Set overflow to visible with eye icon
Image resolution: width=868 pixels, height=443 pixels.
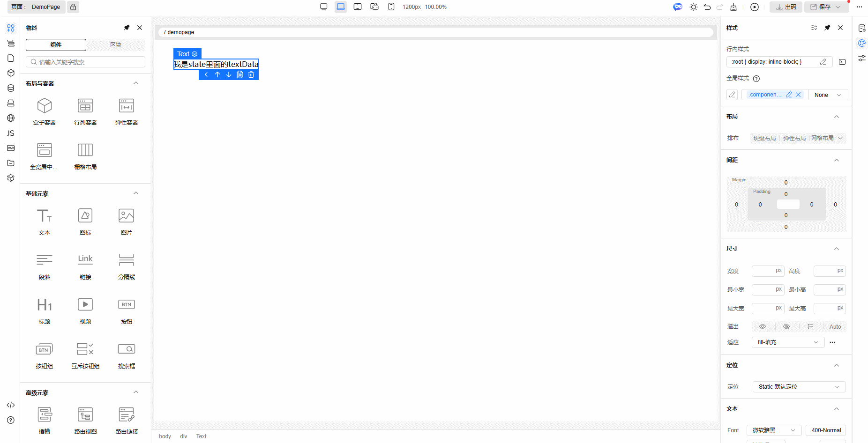point(763,327)
